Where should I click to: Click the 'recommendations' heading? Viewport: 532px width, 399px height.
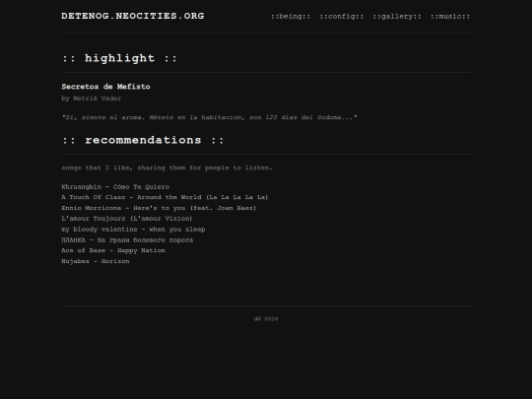[143, 140]
